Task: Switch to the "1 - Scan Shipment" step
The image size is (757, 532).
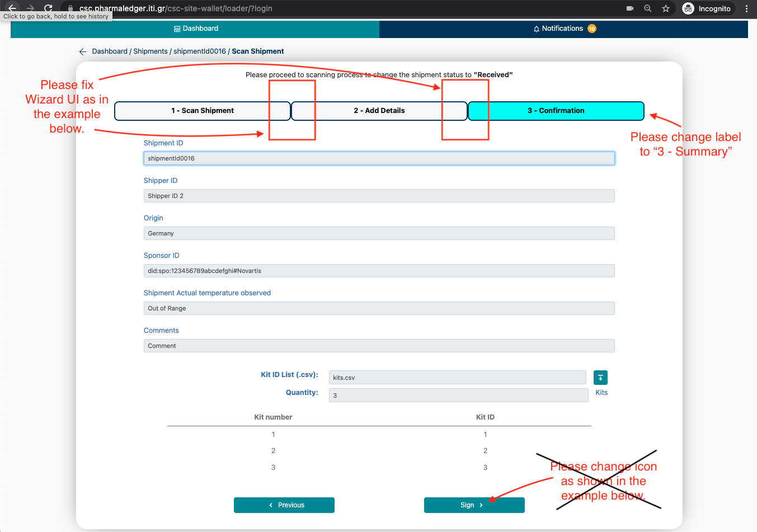Action: [203, 110]
